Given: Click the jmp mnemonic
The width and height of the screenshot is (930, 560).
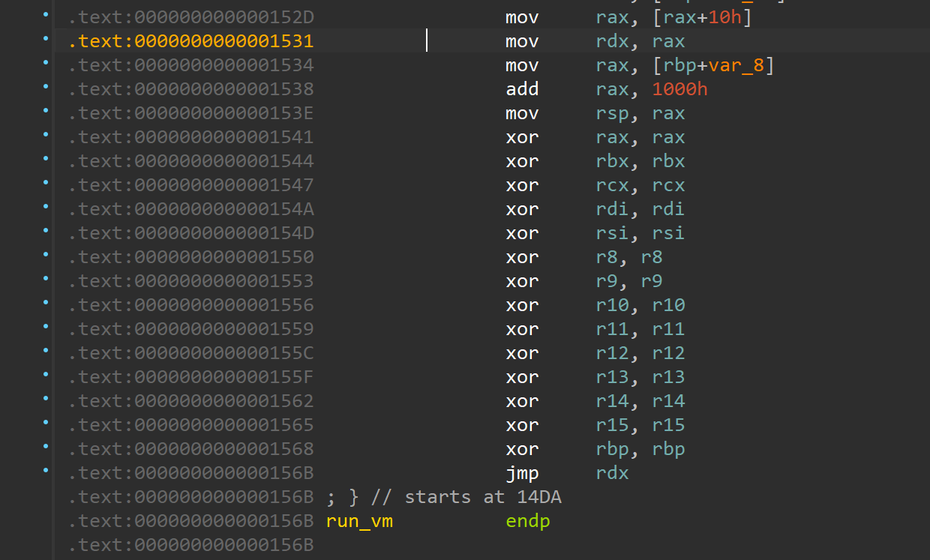Looking at the screenshot, I should pos(522,473).
